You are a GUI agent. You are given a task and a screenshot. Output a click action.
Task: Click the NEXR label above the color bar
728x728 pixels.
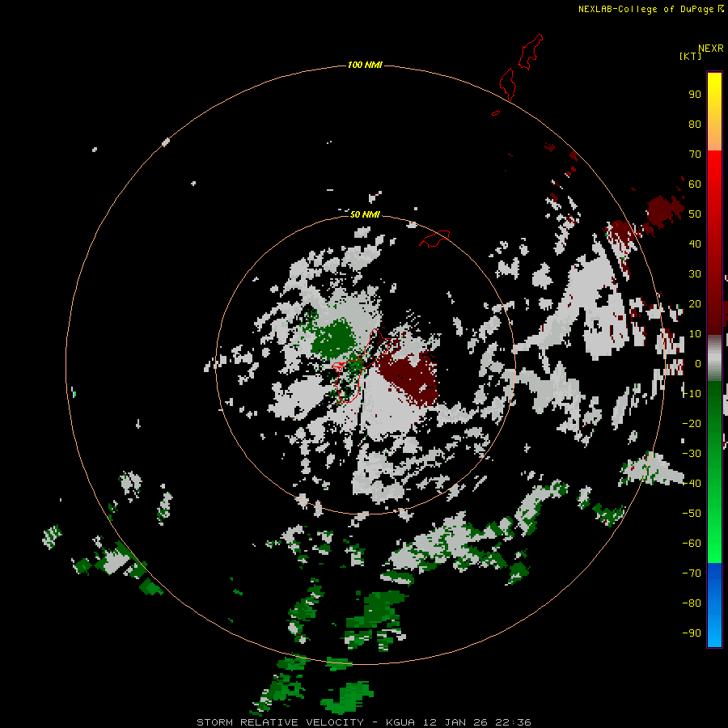(x=710, y=49)
